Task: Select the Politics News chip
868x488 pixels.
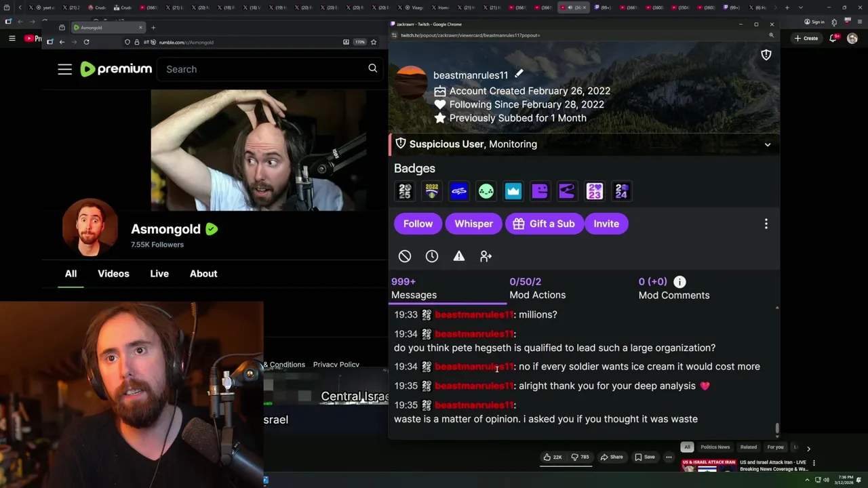Action: pos(715,447)
